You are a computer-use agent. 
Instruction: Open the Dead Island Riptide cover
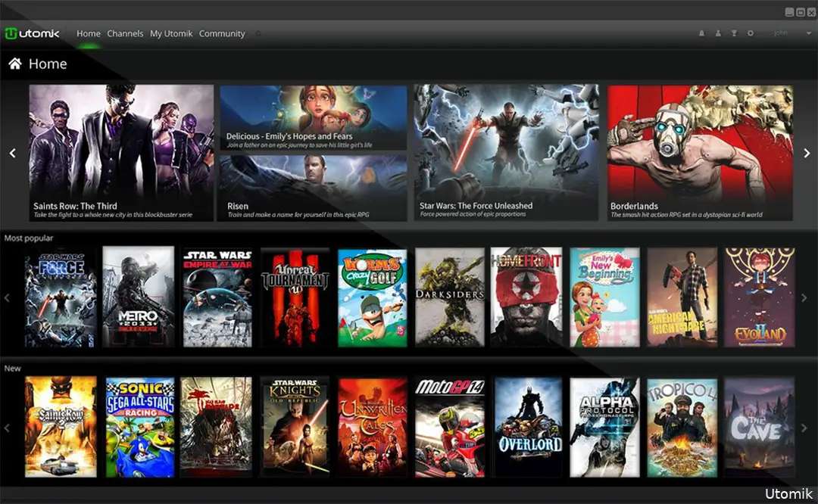click(x=216, y=428)
